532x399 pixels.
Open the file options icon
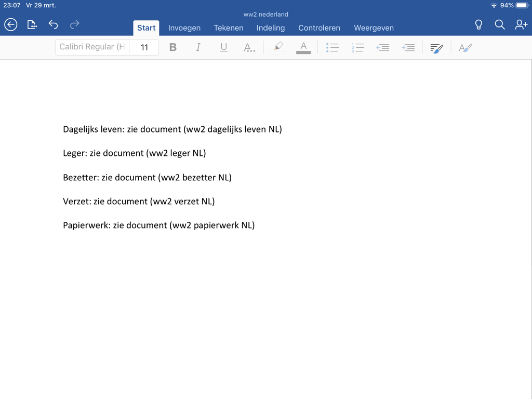pos(32,24)
